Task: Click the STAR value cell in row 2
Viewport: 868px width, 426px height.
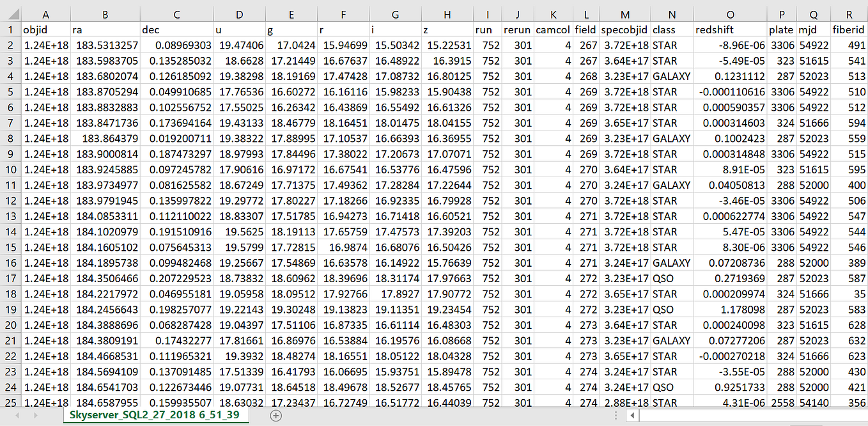Action: (x=671, y=45)
